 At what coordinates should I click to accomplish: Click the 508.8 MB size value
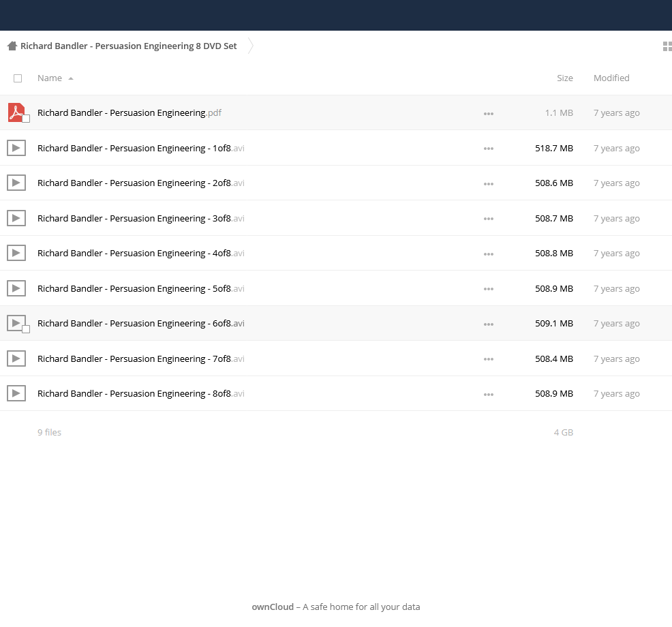tap(553, 254)
